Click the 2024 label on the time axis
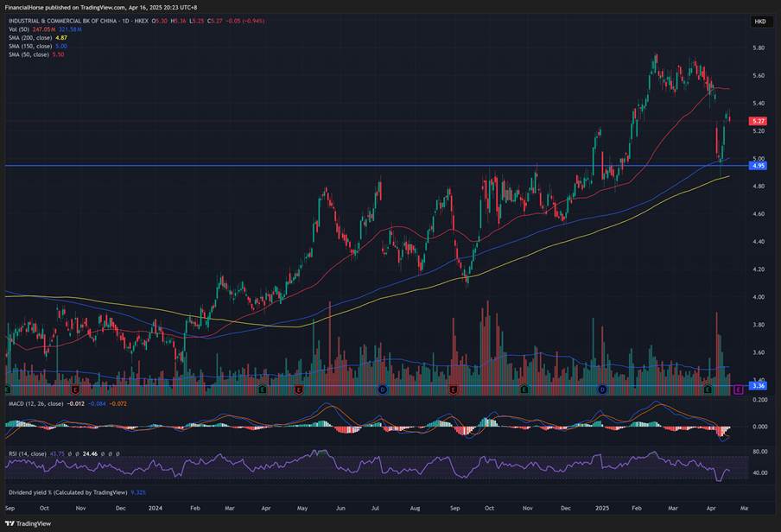Screen dimensions: 781x532 click(x=156, y=508)
